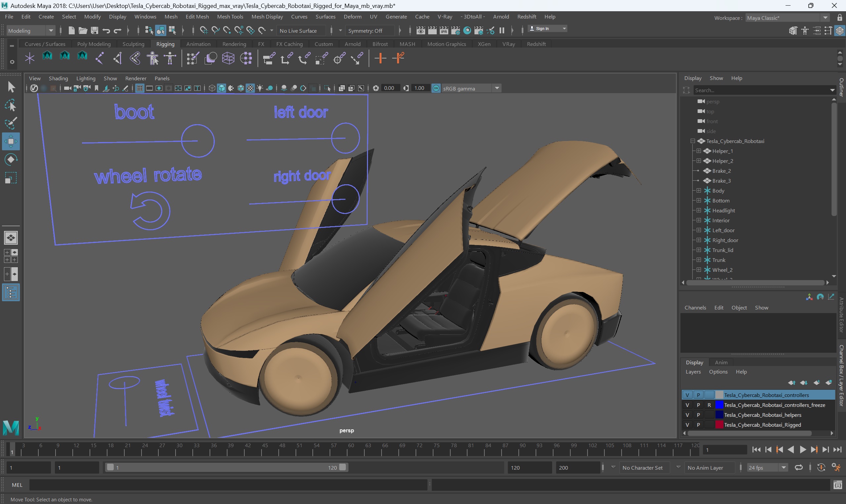Click the Create Joints shelf icon
846x504 pixels.
click(100, 58)
